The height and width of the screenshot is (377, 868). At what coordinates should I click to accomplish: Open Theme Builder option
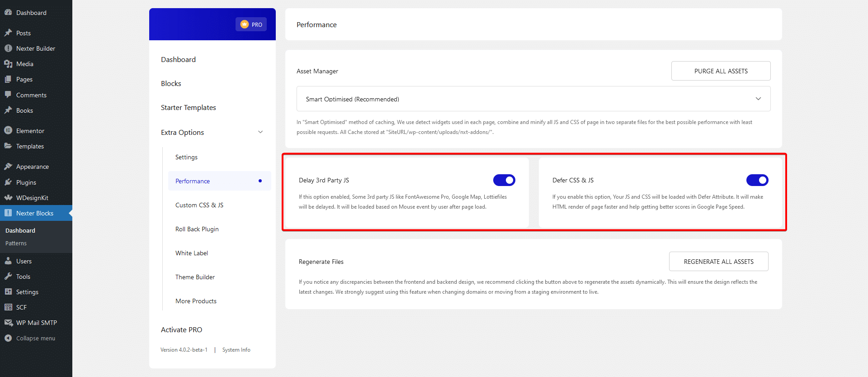195,277
